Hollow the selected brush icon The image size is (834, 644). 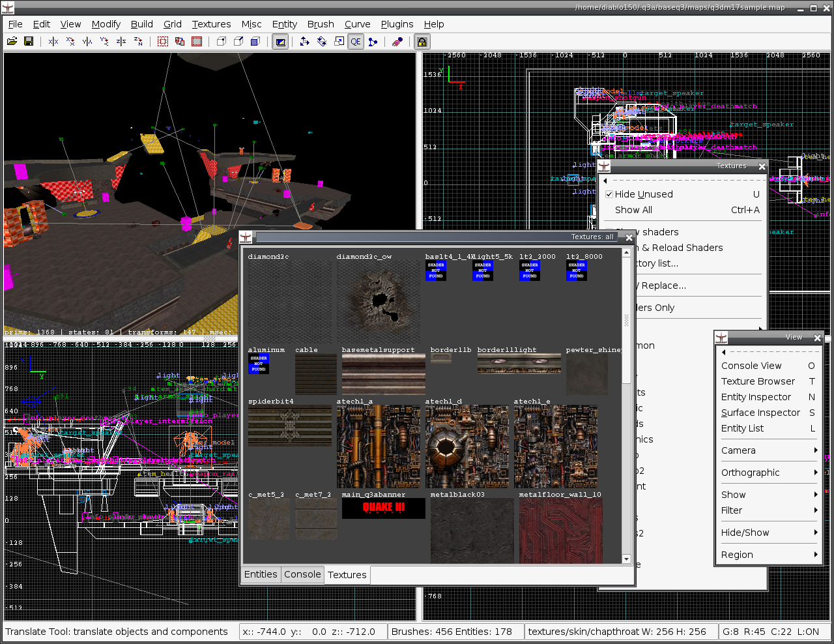[x=255, y=42]
